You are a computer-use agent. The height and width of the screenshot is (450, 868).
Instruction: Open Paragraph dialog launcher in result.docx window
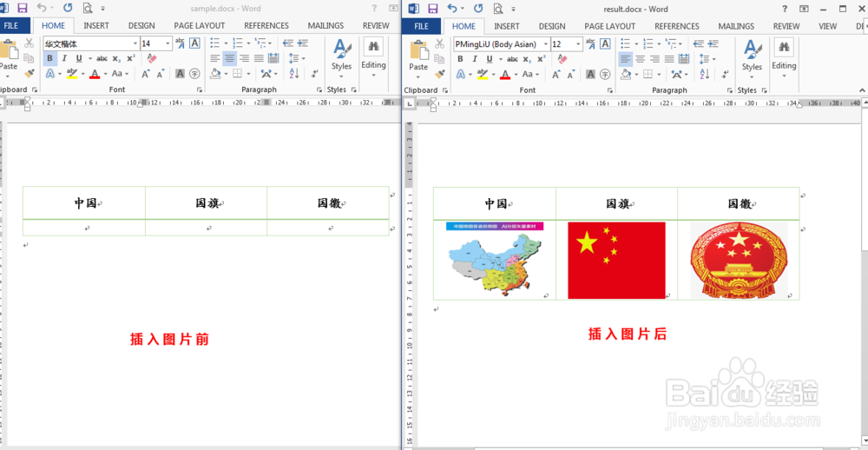click(x=729, y=90)
